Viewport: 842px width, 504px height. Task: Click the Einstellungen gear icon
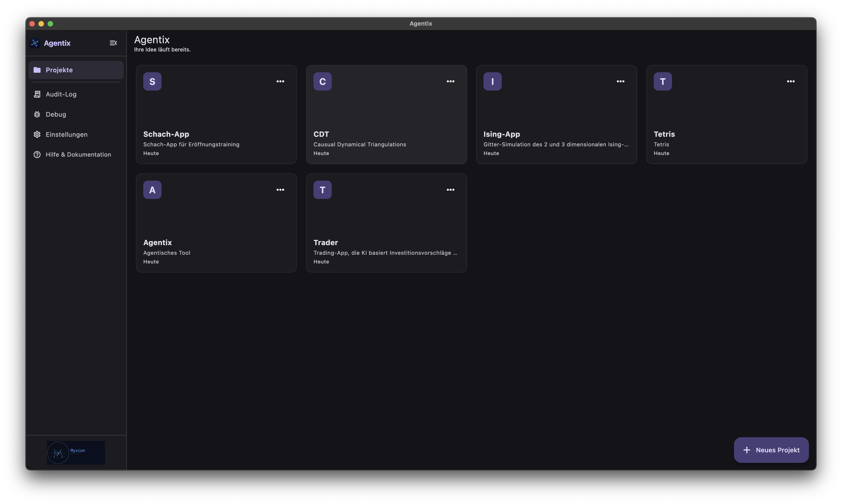(x=37, y=134)
